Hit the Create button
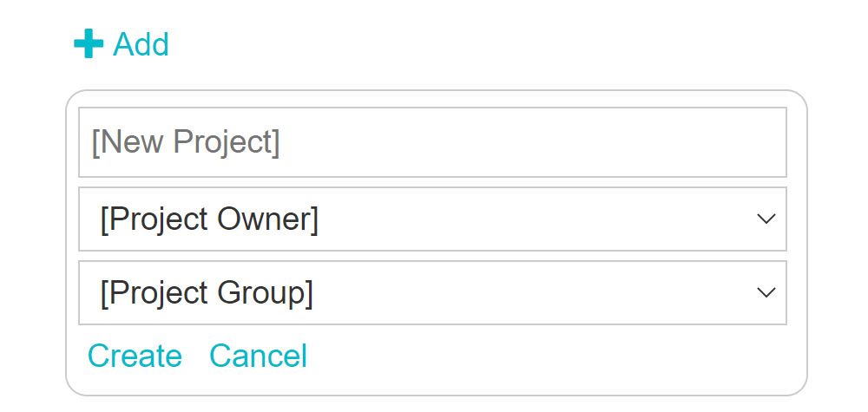The image size is (868, 412). [135, 356]
